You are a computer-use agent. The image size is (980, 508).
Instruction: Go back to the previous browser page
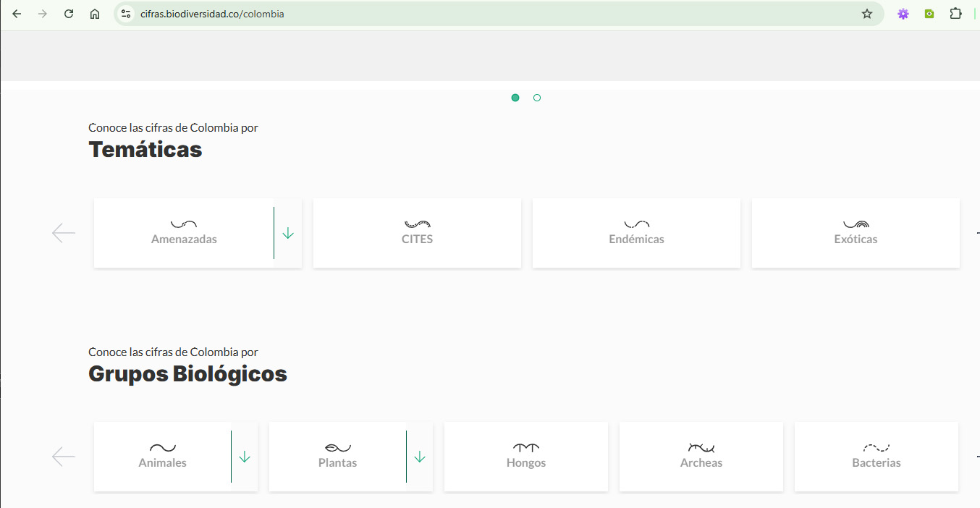[17, 14]
